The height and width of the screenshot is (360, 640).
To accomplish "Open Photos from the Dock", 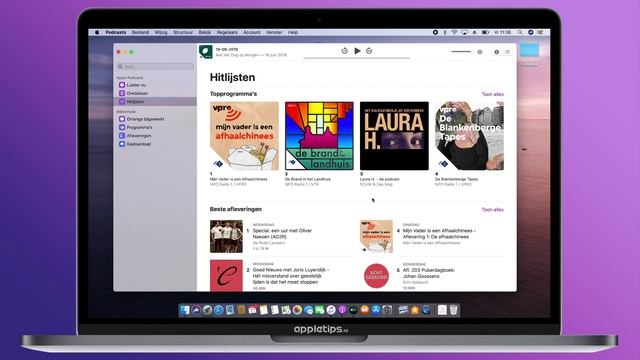I will (x=298, y=310).
